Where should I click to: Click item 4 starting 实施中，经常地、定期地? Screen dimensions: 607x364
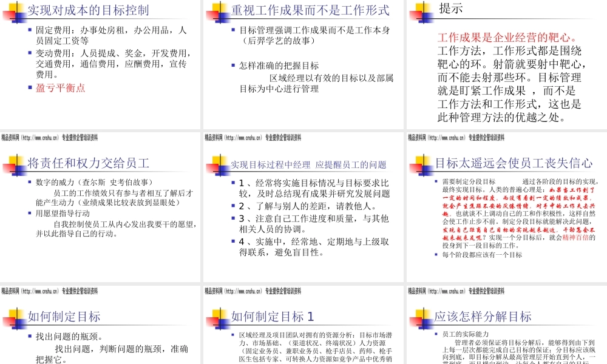314,247
